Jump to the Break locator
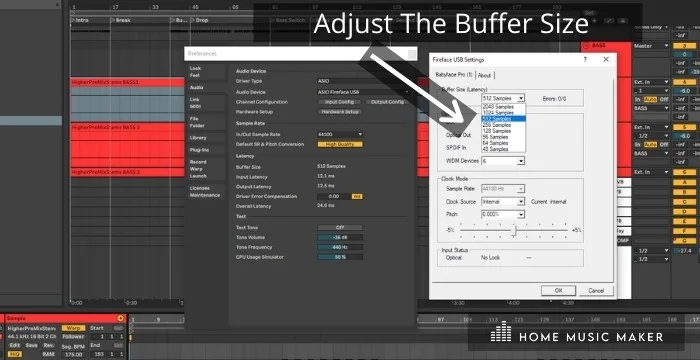 [x=121, y=20]
